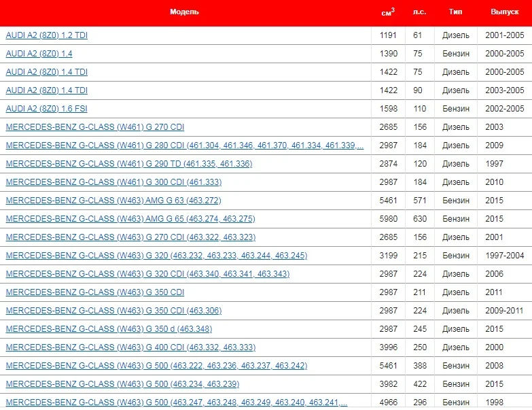Select the 296 horsepower cell
The image size is (532, 410).
point(420,402)
